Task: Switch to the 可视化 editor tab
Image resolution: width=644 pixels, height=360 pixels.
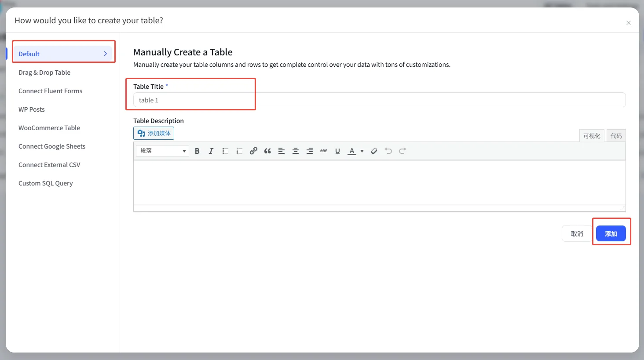Action: pyautogui.click(x=592, y=136)
